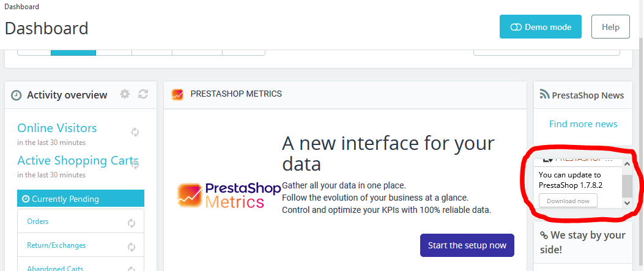Refresh the Activity overview panel
This screenshot has width=644, height=271.
143,94
